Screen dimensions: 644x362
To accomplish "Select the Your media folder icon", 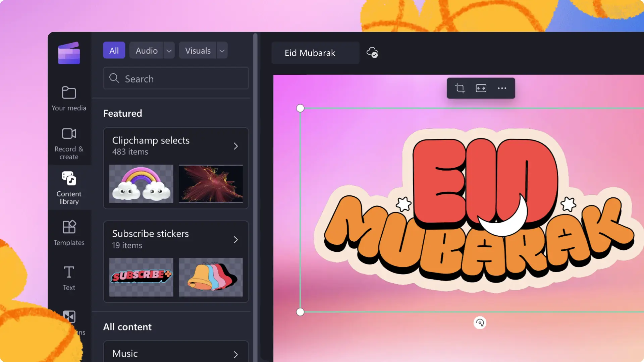I will click(x=68, y=93).
